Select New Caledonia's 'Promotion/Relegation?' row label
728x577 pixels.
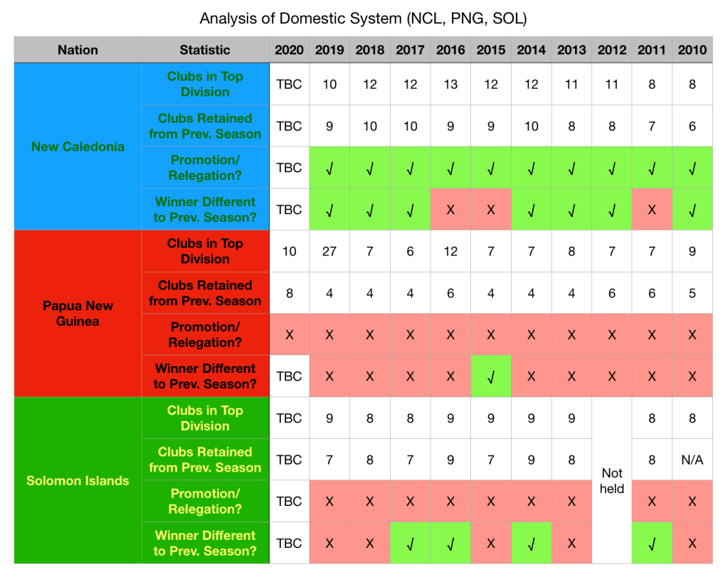coord(205,168)
